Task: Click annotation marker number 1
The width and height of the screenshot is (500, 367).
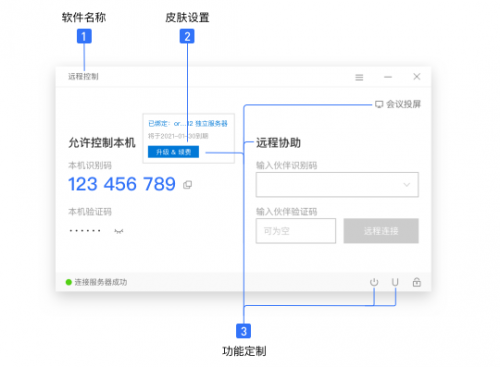Action: pos(84,36)
